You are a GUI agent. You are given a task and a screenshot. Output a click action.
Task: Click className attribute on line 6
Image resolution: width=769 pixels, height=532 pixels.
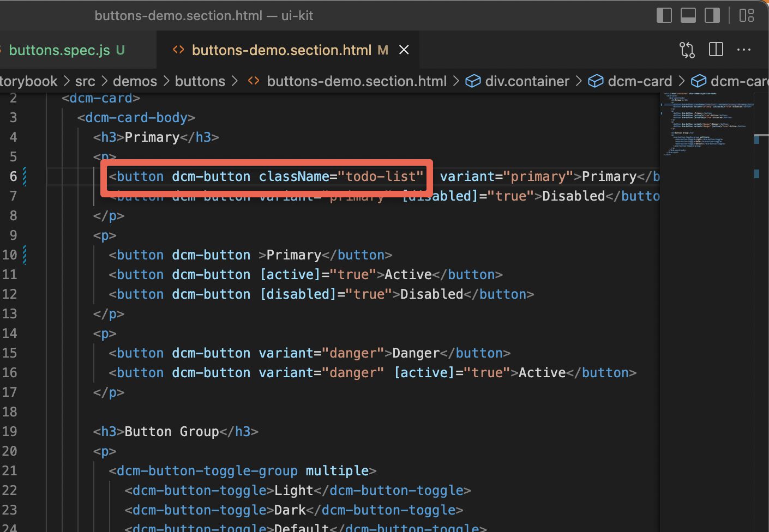click(294, 177)
